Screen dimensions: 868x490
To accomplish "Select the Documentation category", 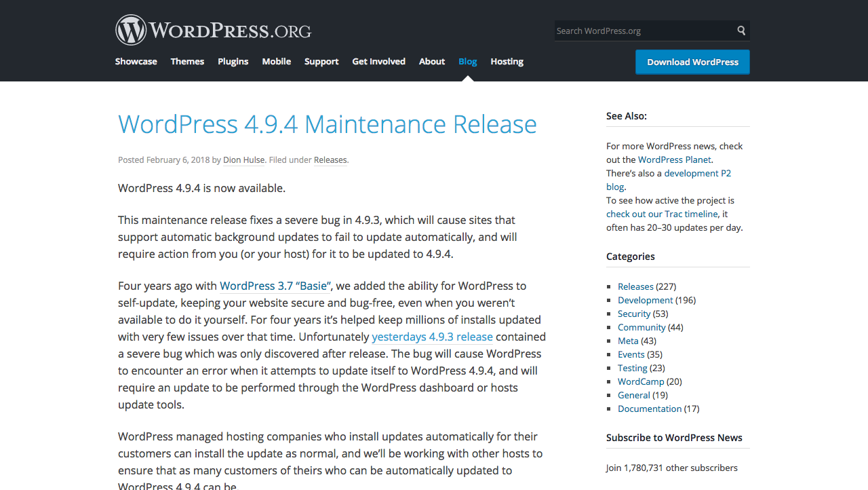I will pyautogui.click(x=650, y=409).
